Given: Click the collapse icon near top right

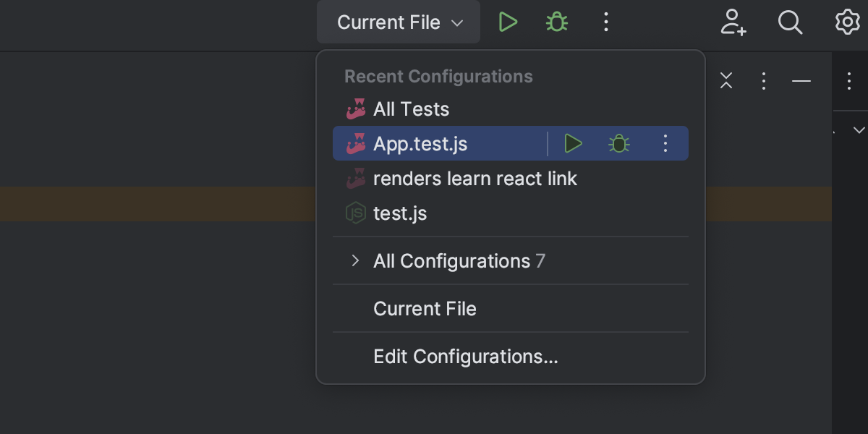Looking at the screenshot, I should tap(726, 81).
